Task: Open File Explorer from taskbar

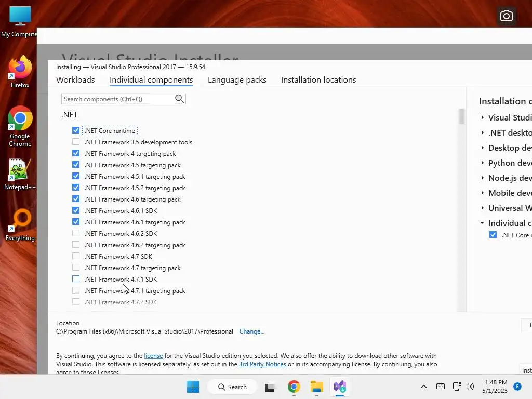Action: 316,387
